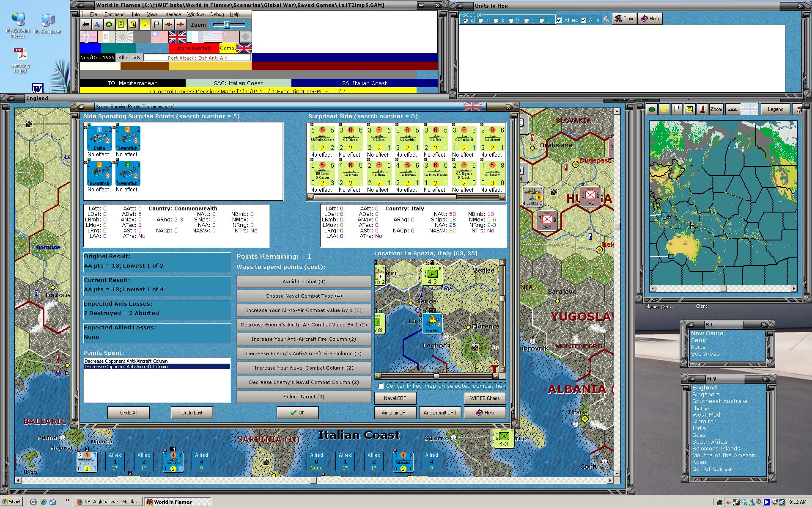Open the Anti-aircraft CRT chart
812x508 pixels.
(x=440, y=413)
